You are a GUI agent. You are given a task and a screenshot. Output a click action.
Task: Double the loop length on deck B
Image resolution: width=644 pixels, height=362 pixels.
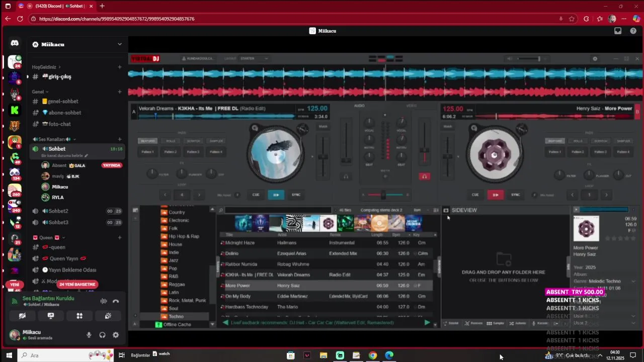tap(606, 195)
